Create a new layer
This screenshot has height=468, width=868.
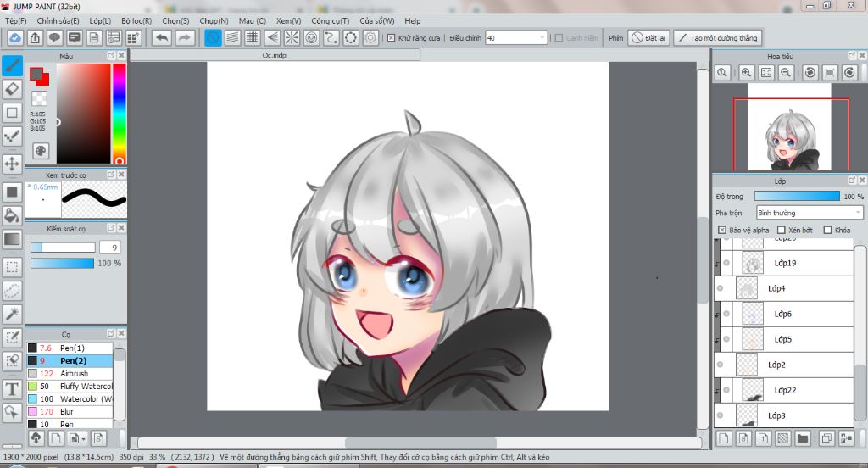click(724, 438)
